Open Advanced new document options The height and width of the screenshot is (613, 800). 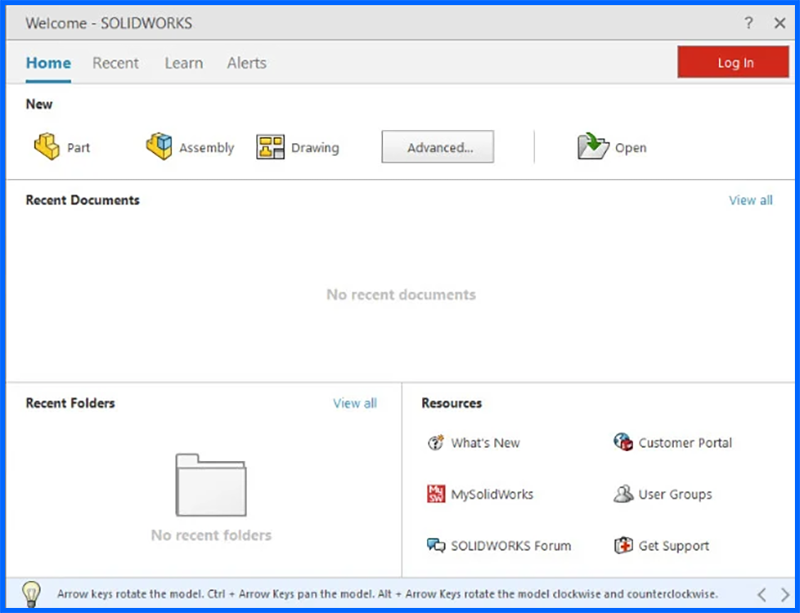tap(437, 146)
